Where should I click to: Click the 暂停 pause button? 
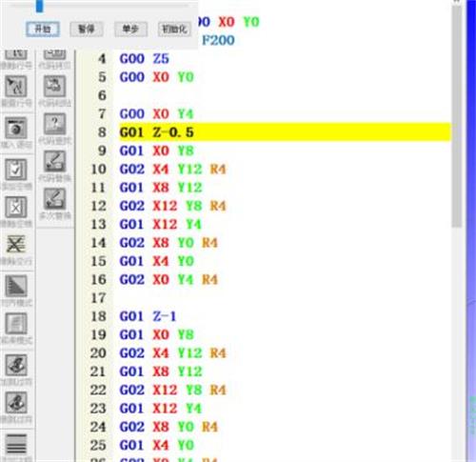point(87,30)
